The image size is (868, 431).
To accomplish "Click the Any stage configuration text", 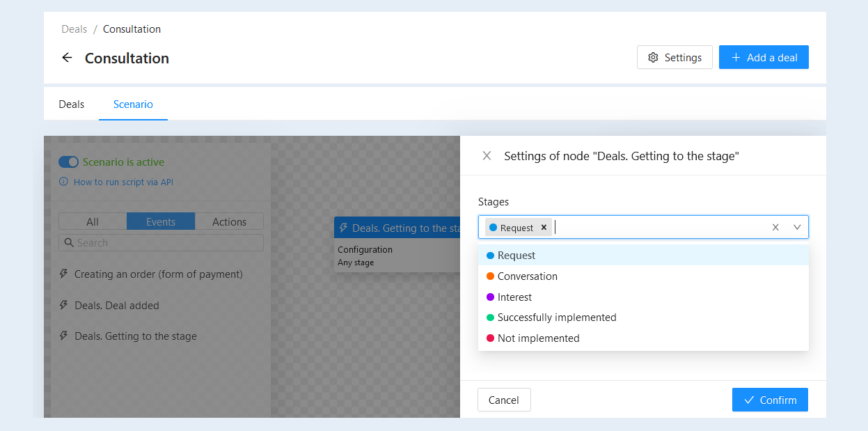I will [x=356, y=262].
